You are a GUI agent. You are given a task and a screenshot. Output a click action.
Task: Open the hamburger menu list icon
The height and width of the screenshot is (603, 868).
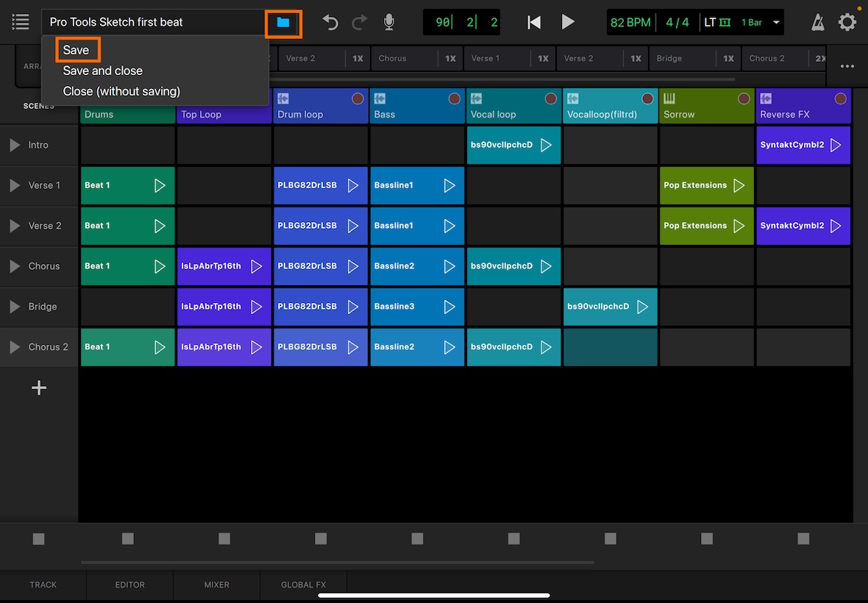point(21,22)
